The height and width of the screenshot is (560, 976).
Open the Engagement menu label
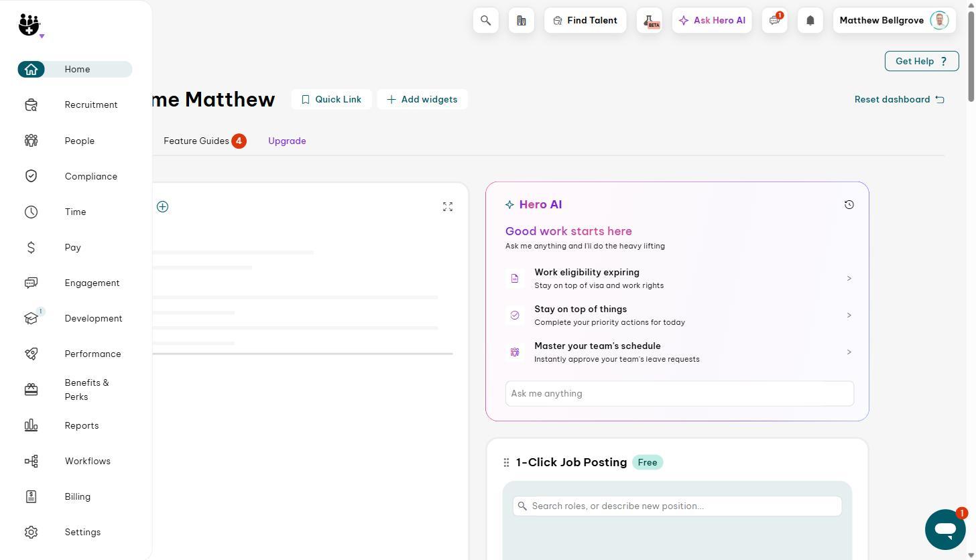[x=92, y=283]
